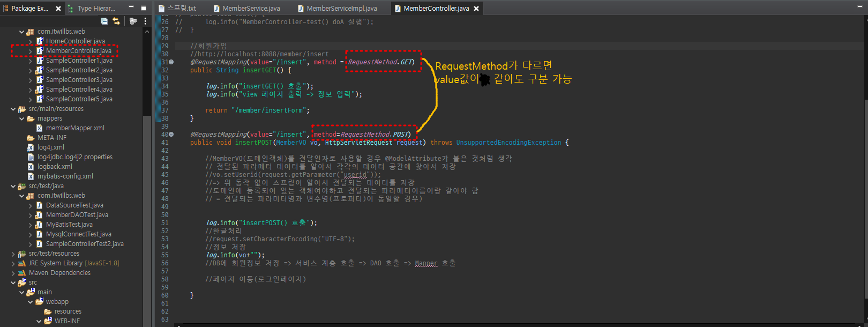
Task: Collapse the com.itwillbs.web package under main
Action: pyautogui.click(x=22, y=32)
